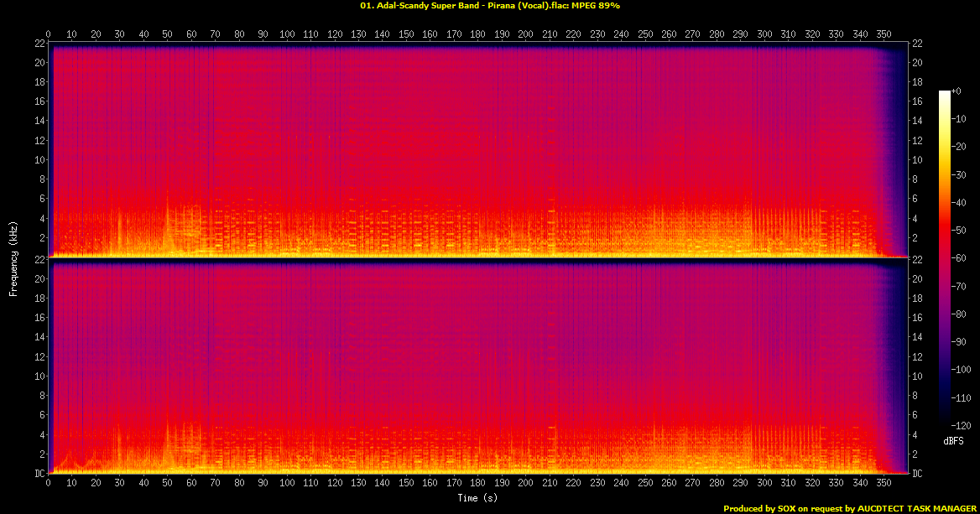Click the dBFS color scale bar

tap(944, 258)
